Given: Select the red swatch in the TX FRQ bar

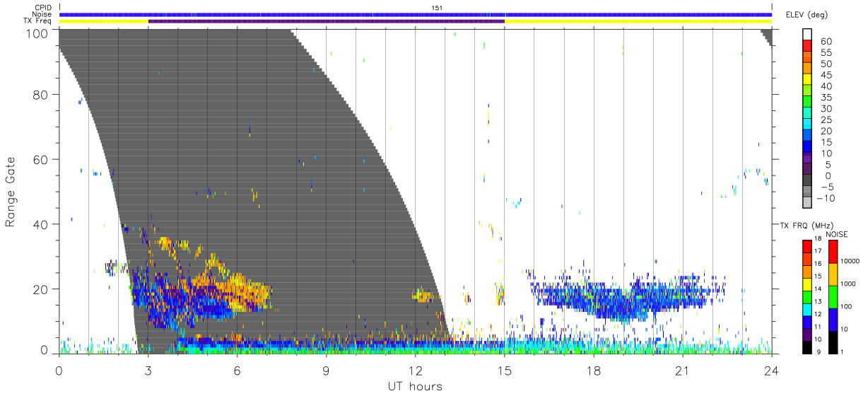Looking at the screenshot, I should (807, 247).
